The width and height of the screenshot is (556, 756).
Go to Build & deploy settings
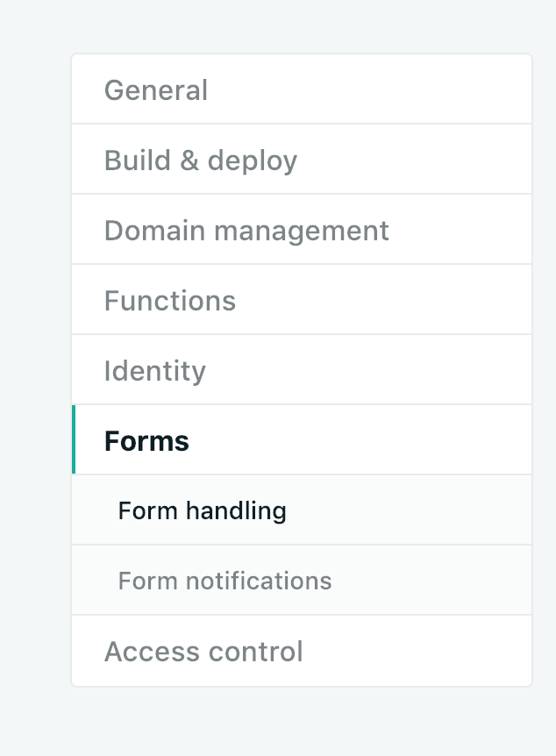click(302, 160)
